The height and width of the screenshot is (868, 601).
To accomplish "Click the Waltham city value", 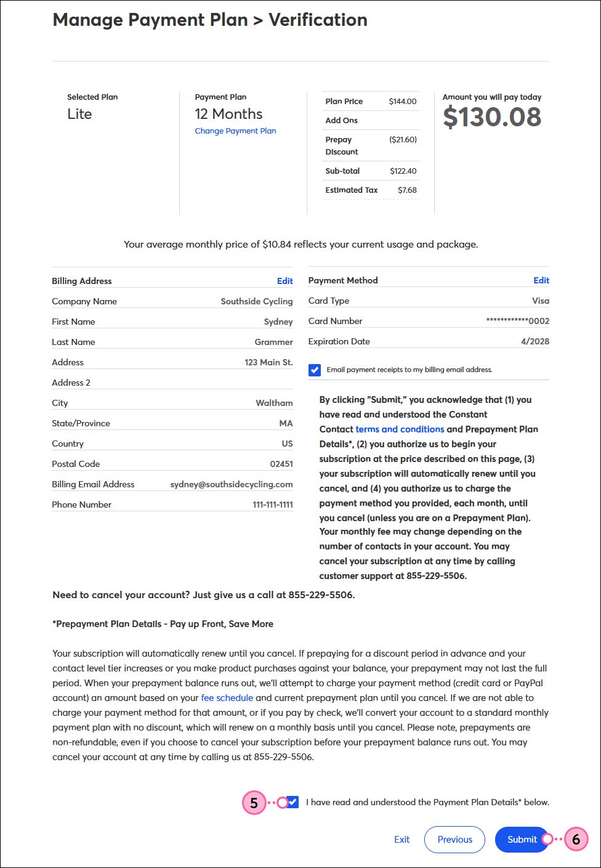I will pyautogui.click(x=274, y=403).
